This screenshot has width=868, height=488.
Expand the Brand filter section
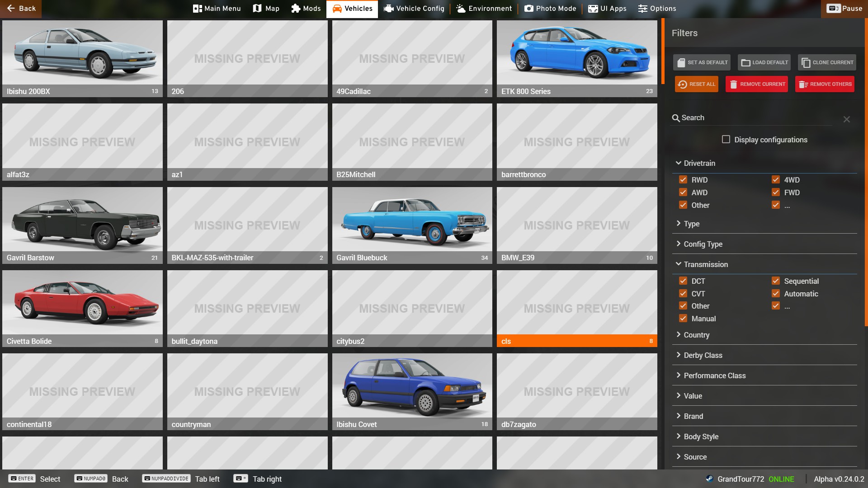pyautogui.click(x=764, y=416)
